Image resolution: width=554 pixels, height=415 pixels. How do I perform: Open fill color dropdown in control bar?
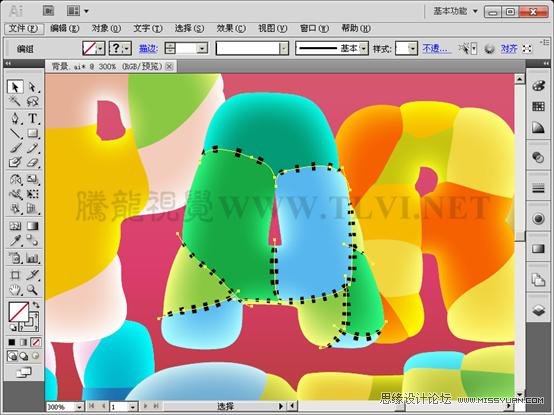point(101,48)
